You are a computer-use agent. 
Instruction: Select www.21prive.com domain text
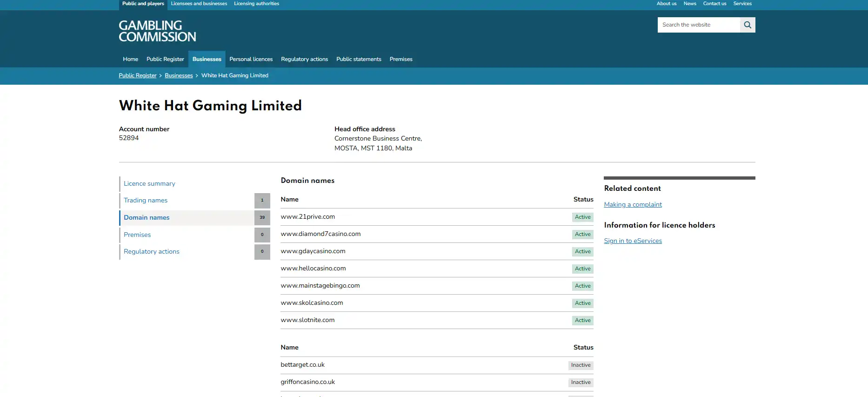point(308,217)
